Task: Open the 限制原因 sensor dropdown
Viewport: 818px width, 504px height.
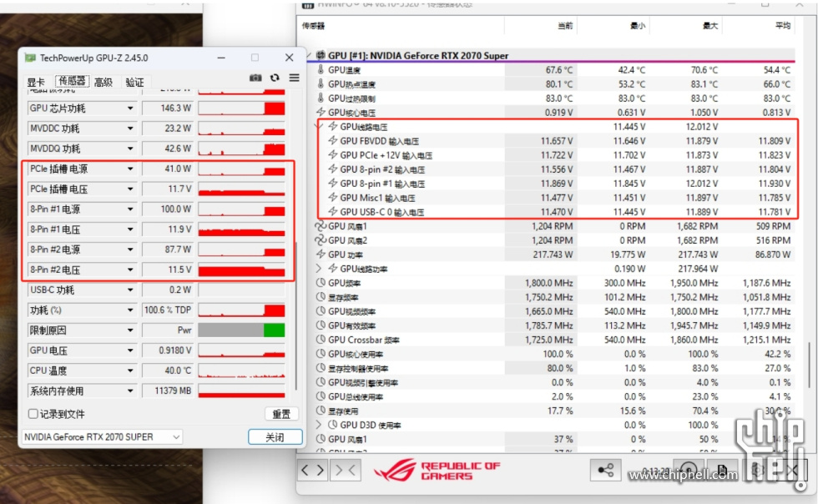Action: (130, 330)
